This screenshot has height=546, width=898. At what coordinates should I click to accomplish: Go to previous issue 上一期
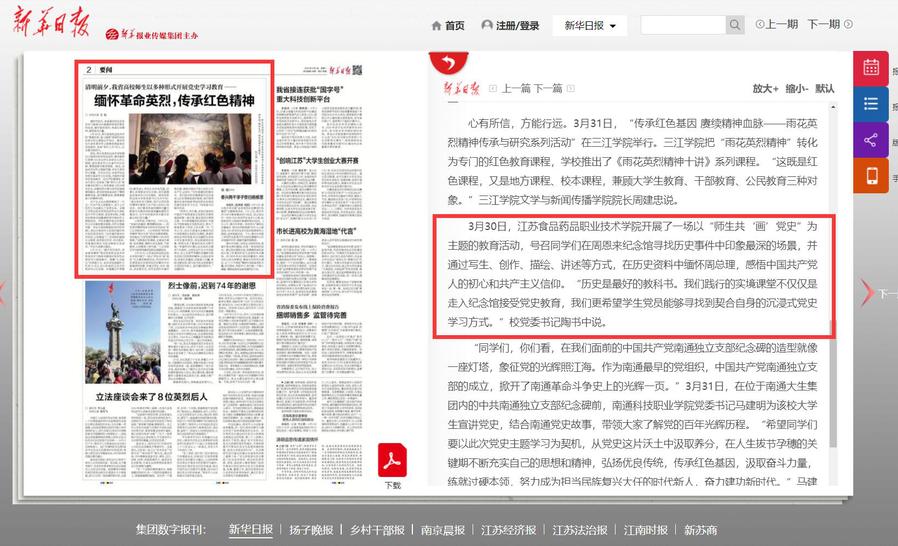777,25
